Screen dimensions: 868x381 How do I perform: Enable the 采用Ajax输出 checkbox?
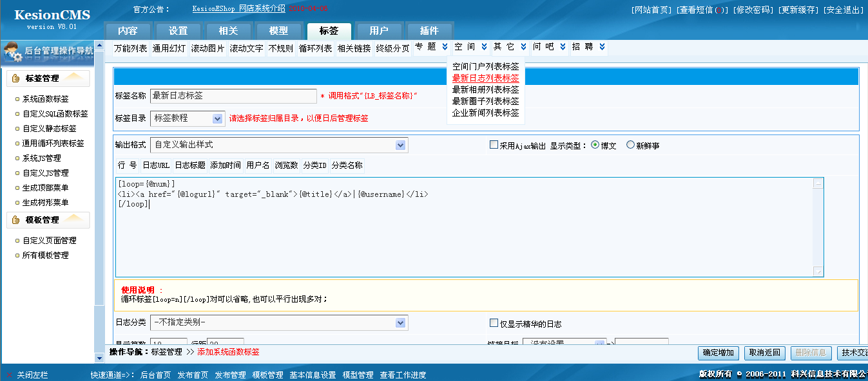tap(494, 145)
